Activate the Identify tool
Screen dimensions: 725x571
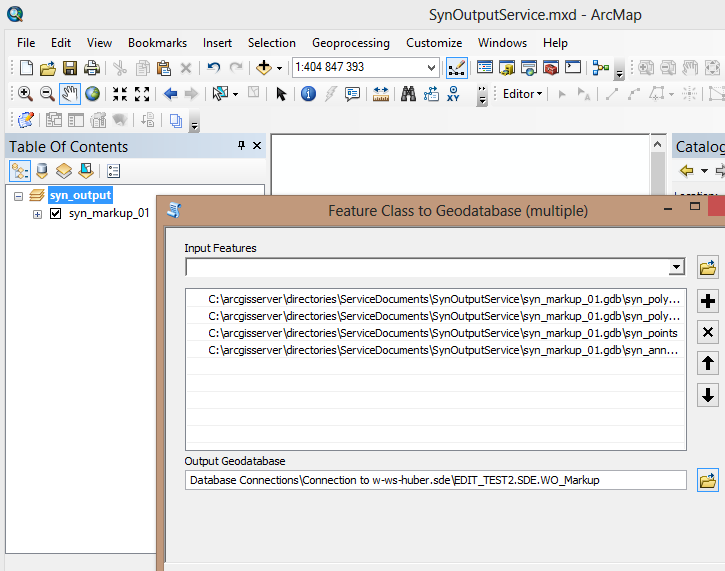tap(308, 94)
